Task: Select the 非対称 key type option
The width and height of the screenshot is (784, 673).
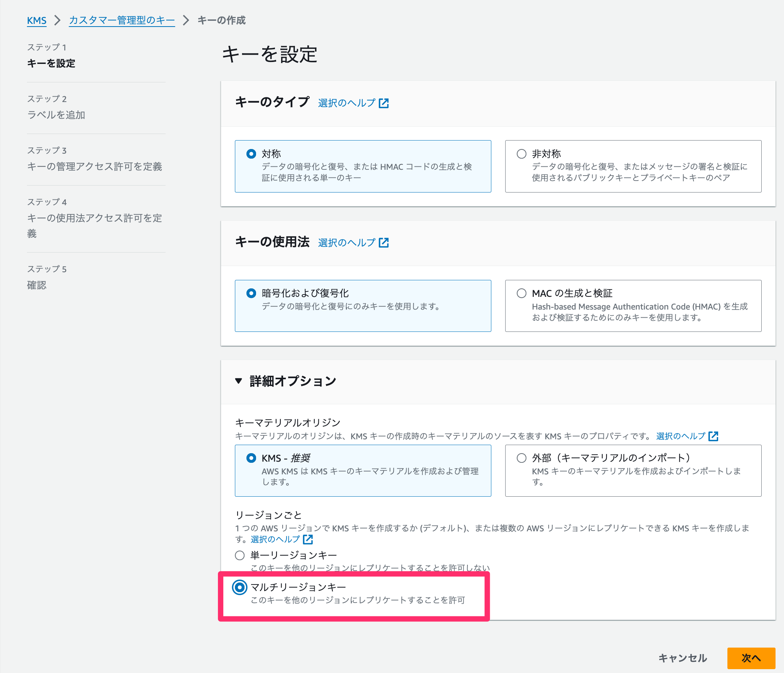Action: (521, 153)
